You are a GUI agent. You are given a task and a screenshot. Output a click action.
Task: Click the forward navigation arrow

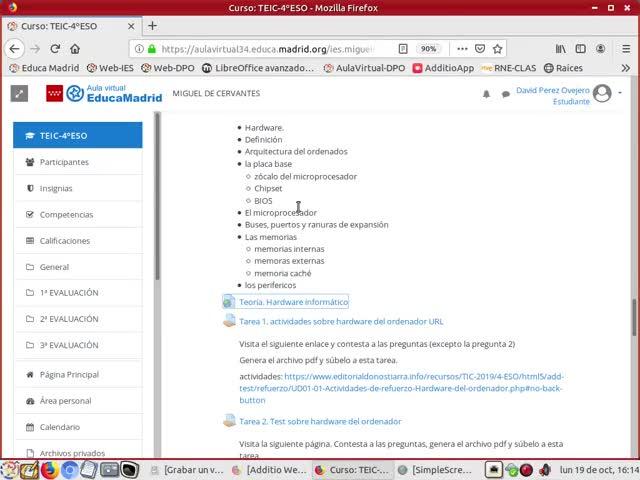click(x=35, y=49)
